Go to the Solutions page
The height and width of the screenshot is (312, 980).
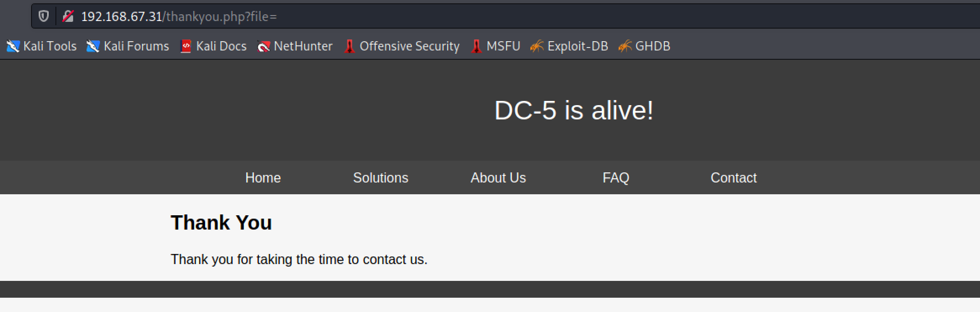[381, 178]
